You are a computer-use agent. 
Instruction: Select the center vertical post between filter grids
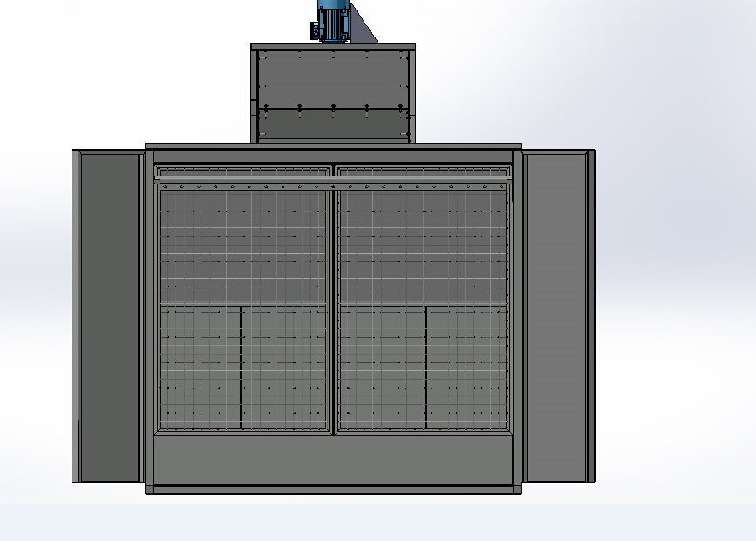pos(333,300)
